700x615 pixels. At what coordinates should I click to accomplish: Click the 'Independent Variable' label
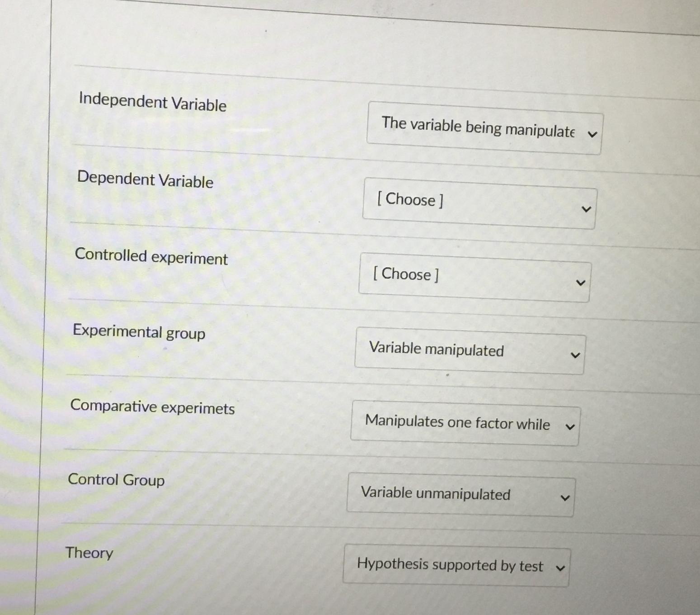[152, 104]
